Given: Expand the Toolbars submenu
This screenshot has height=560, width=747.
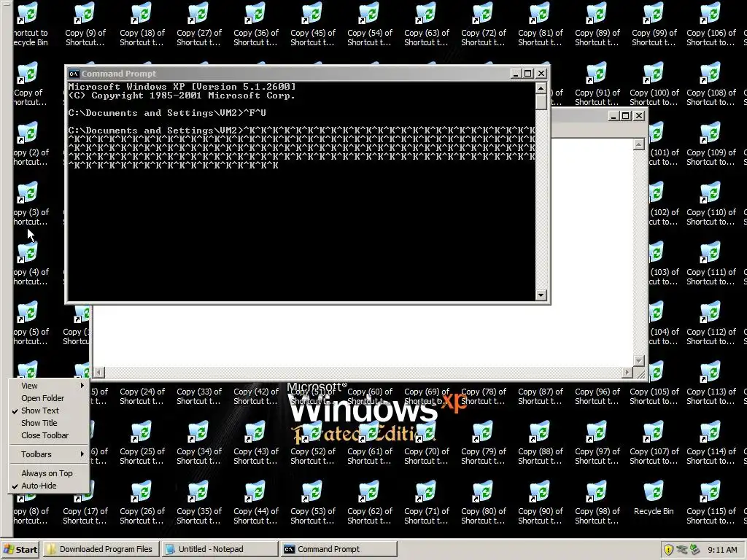Looking at the screenshot, I should click(x=49, y=454).
